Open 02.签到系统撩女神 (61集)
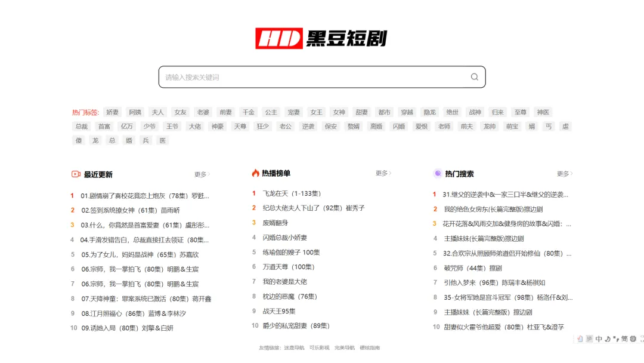Image resolution: width=644 pixels, height=363 pixels. (x=130, y=210)
